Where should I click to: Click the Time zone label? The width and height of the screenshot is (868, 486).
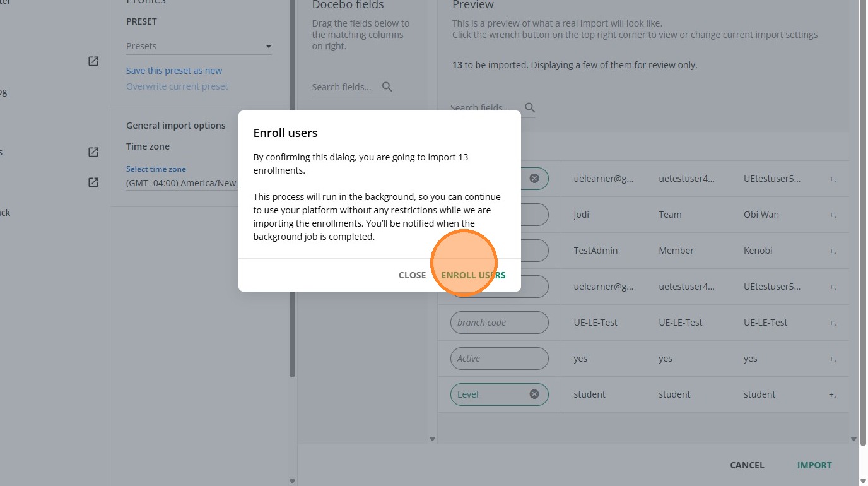pos(148,146)
